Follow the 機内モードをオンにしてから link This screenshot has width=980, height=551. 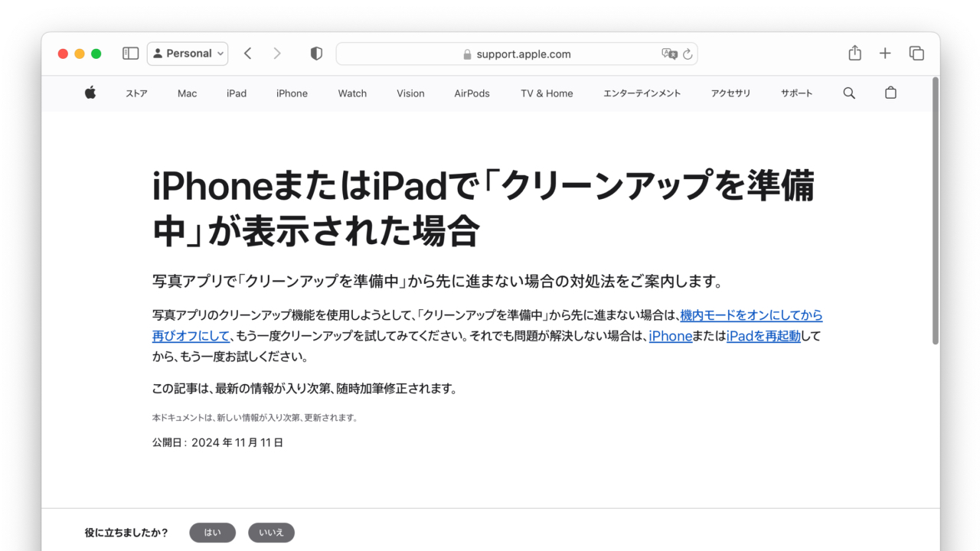751,315
